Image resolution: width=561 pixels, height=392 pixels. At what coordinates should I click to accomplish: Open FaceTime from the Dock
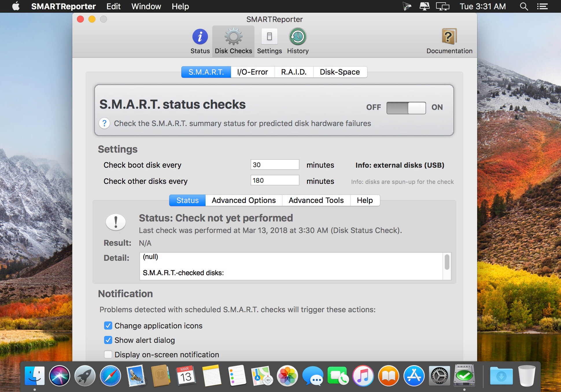click(338, 376)
